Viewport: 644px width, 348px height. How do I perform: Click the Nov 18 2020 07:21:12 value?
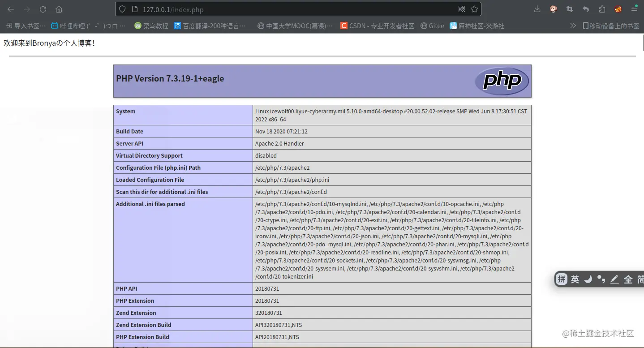tap(281, 132)
